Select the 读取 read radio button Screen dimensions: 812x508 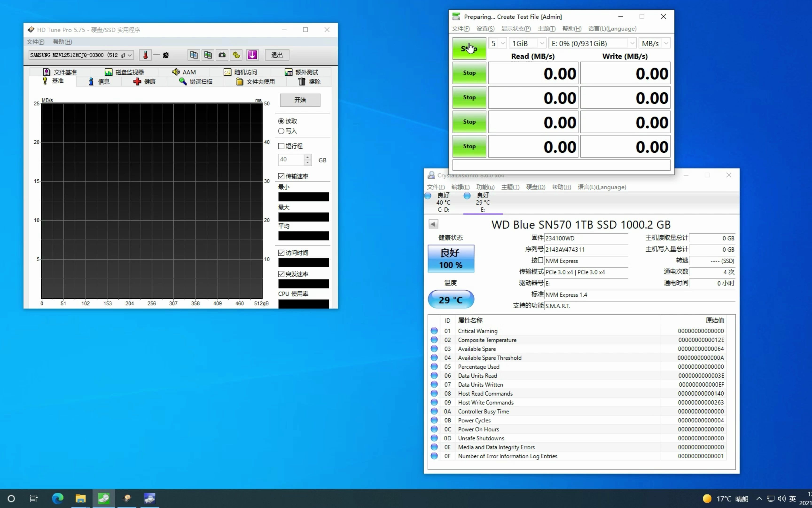click(x=281, y=121)
